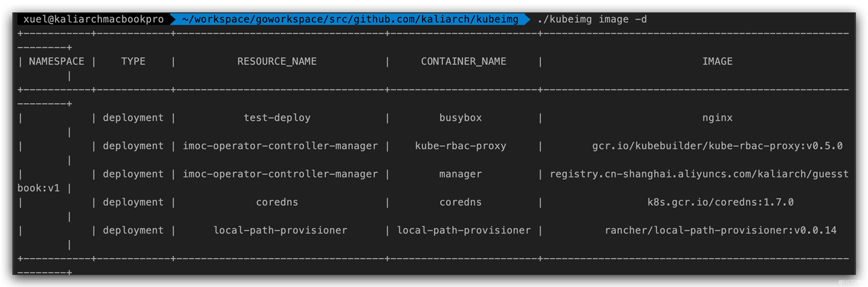Click deployment type in the manager row
This screenshot has height=287, width=868.
133,174
